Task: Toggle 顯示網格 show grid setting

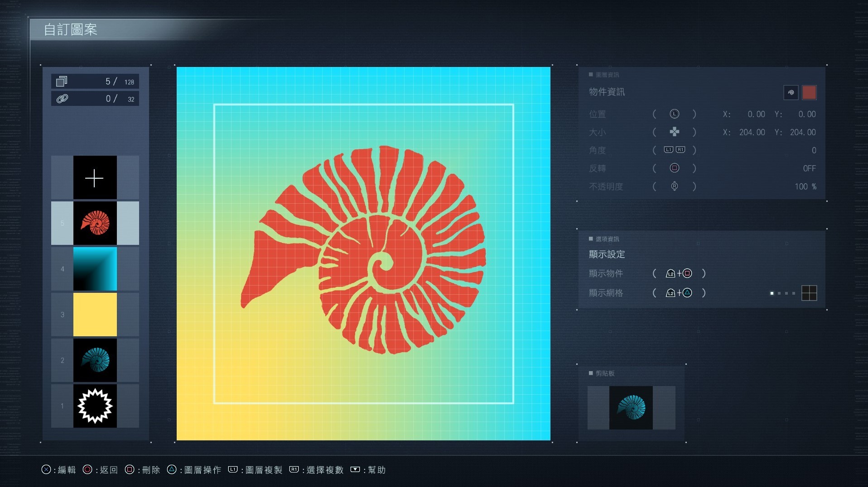Action: coord(606,293)
